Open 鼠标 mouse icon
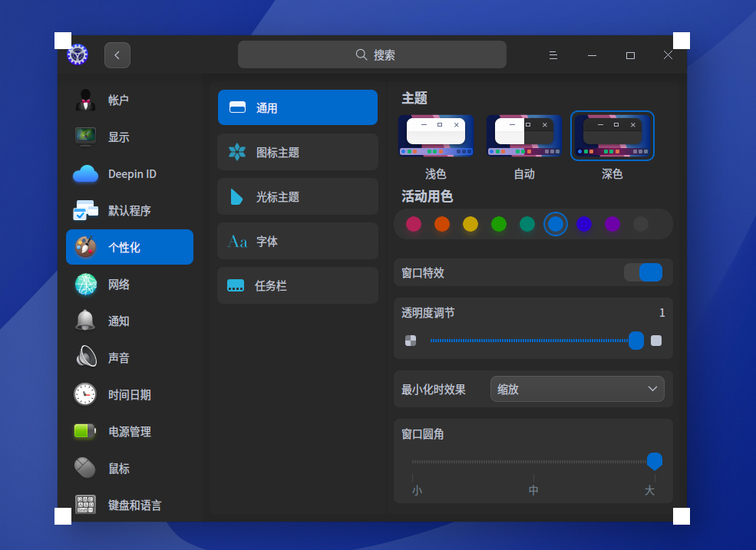The width and height of the screenshot is (756, 550). pos(85,468)
